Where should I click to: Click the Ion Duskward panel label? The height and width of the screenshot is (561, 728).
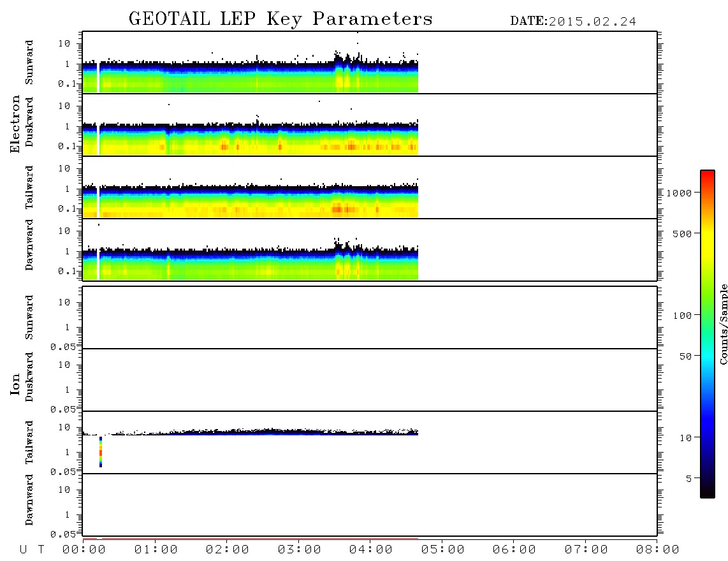pos(29,377)
